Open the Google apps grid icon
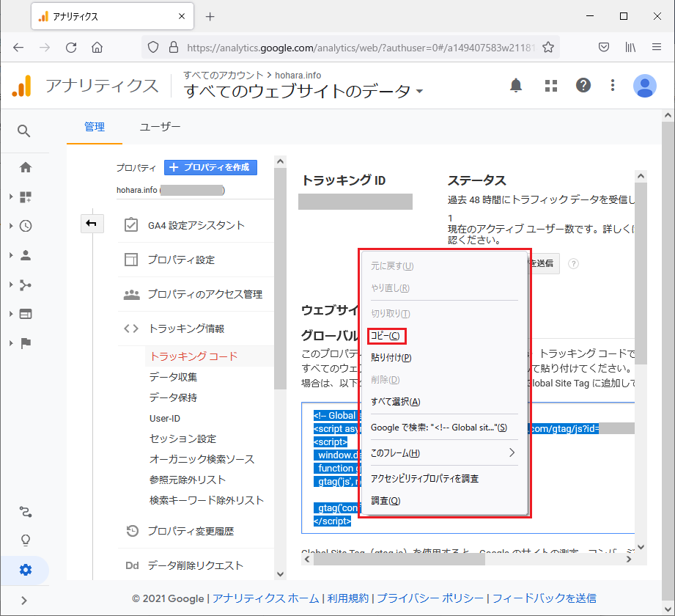The width and height of the screenshot is (675, 616). point(551,86)
